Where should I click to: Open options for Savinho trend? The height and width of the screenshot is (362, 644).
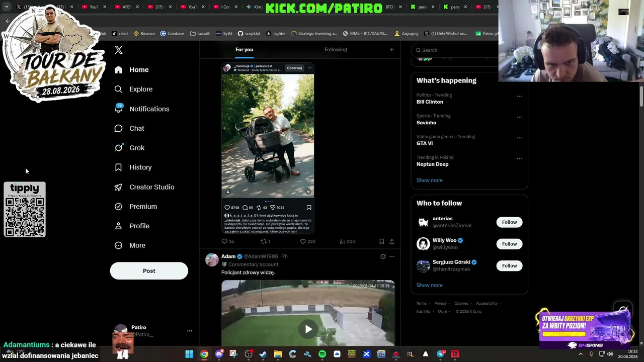[x=519, y=117]
